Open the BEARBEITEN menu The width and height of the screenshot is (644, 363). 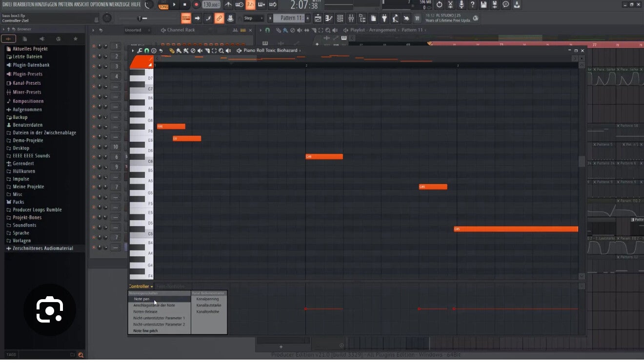pyautogui.click(x=23, y=4)
